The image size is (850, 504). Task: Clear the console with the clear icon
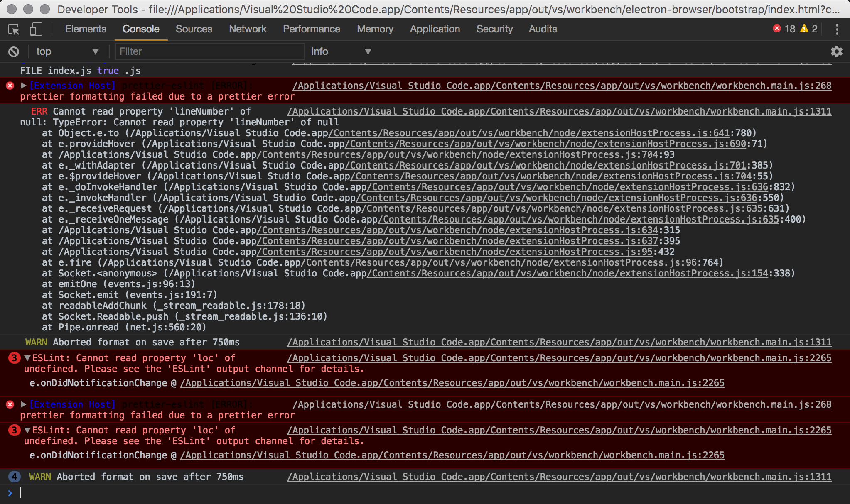pyautogui.click(x=14, y=51)
